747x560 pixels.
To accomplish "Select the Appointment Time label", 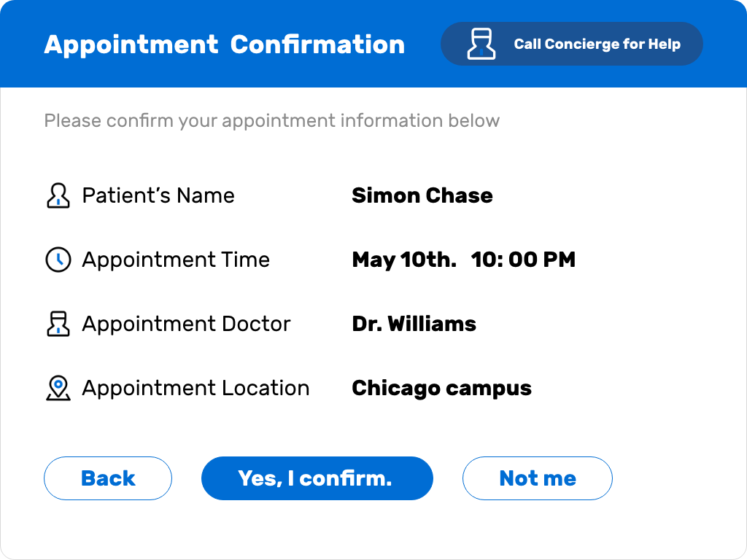I will [x=176, y=260].
